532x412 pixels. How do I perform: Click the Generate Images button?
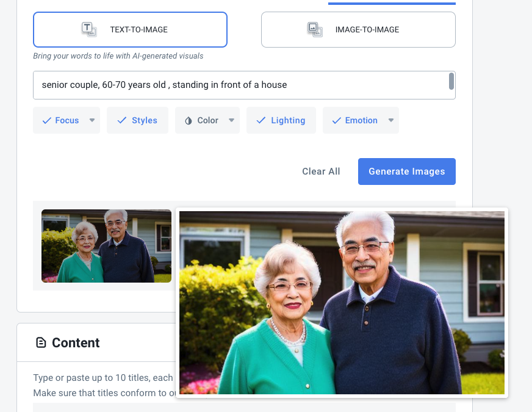point(407,172)
